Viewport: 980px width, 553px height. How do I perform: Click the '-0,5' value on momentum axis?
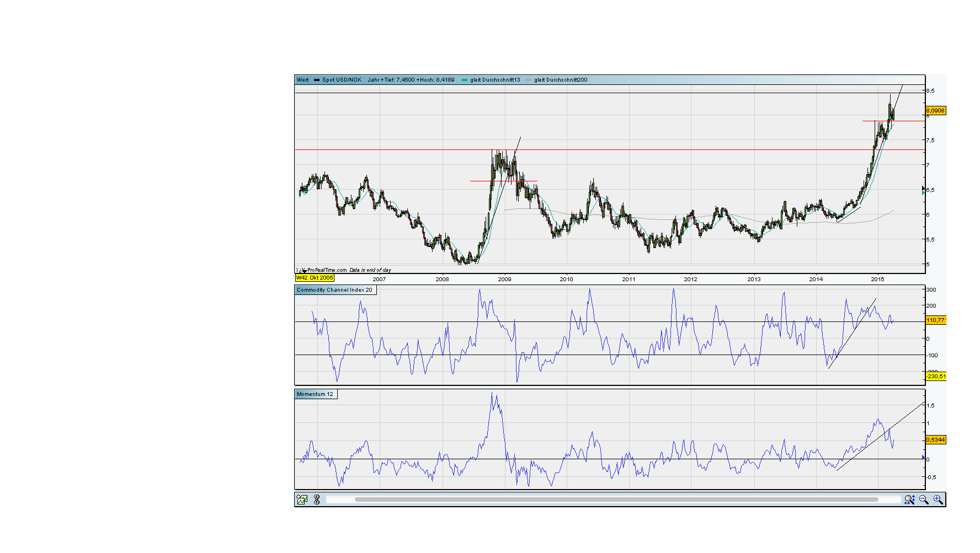(930, 477)
